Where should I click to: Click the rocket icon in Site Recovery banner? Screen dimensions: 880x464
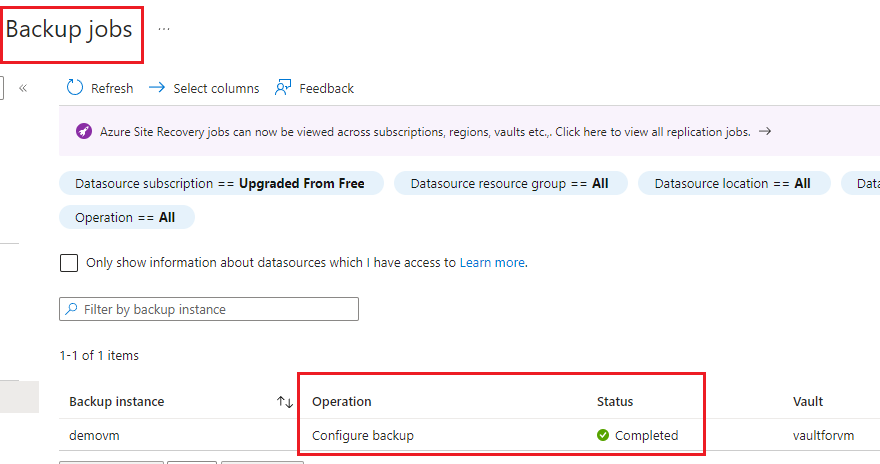(x=83, y=132)
